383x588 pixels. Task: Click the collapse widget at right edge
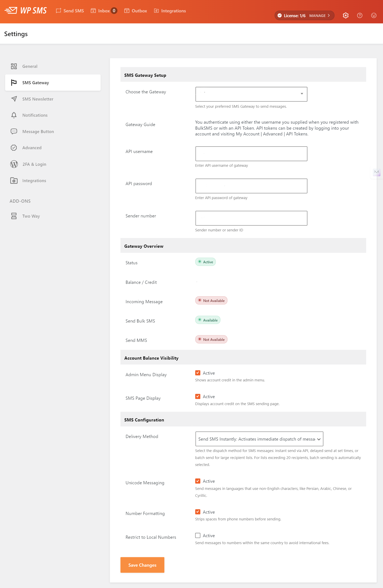coord(377,172)
